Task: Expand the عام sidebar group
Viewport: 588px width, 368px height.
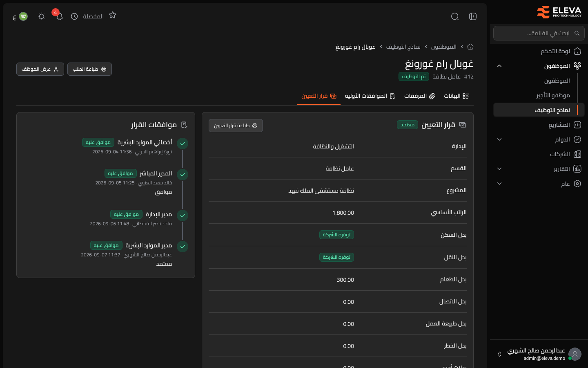Action: [499, 184]
